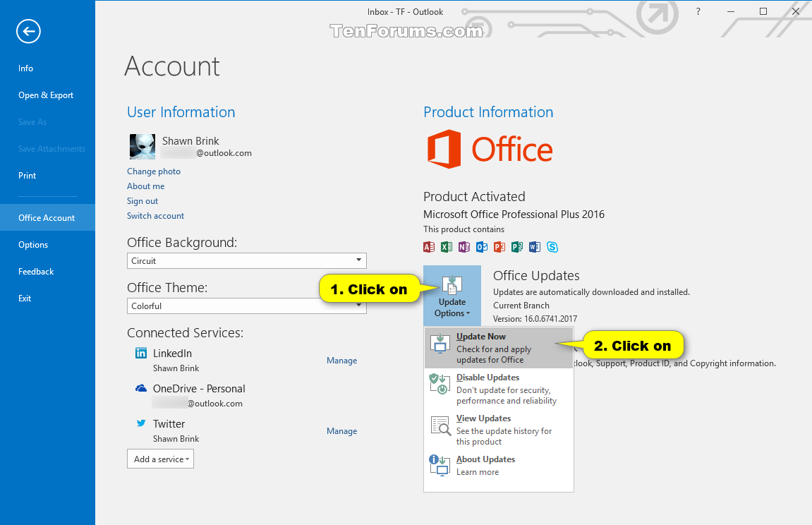Select the Office Account tab
Screen dimensions: 812x525
[47, 218]
